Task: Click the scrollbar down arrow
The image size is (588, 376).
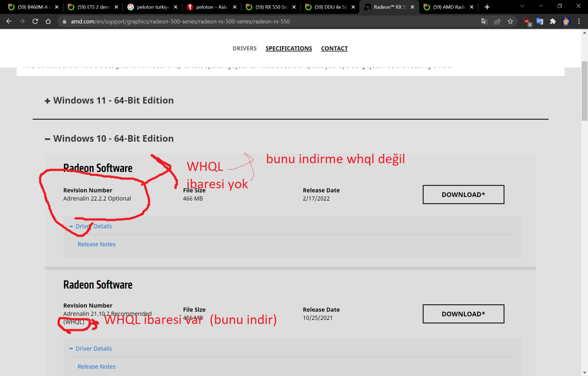Action: point(585,373)
